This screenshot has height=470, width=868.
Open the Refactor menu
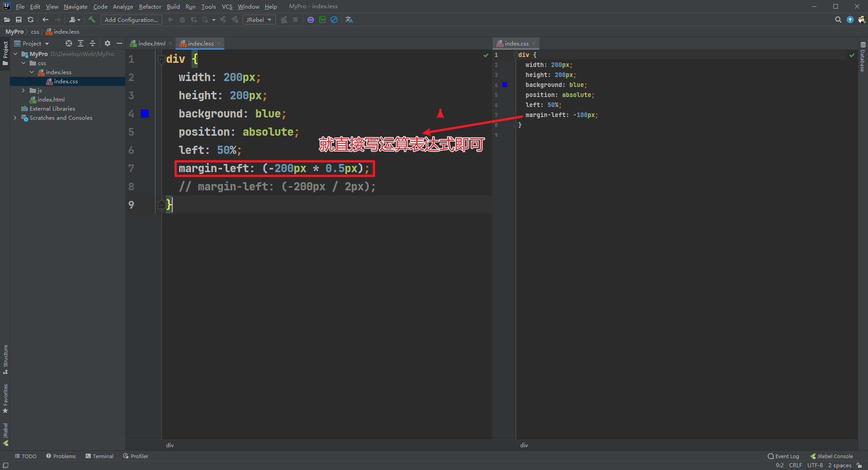pos(150,6)
